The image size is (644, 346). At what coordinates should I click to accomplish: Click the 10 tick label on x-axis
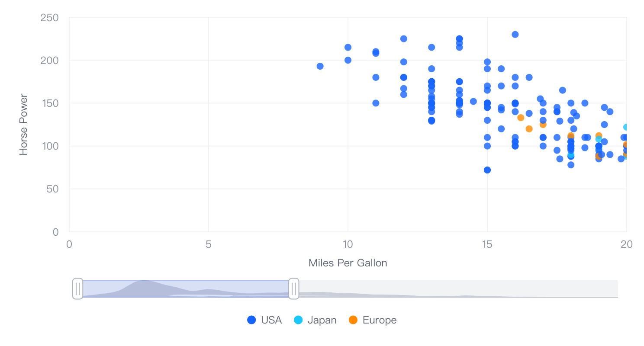pos(348,244)
